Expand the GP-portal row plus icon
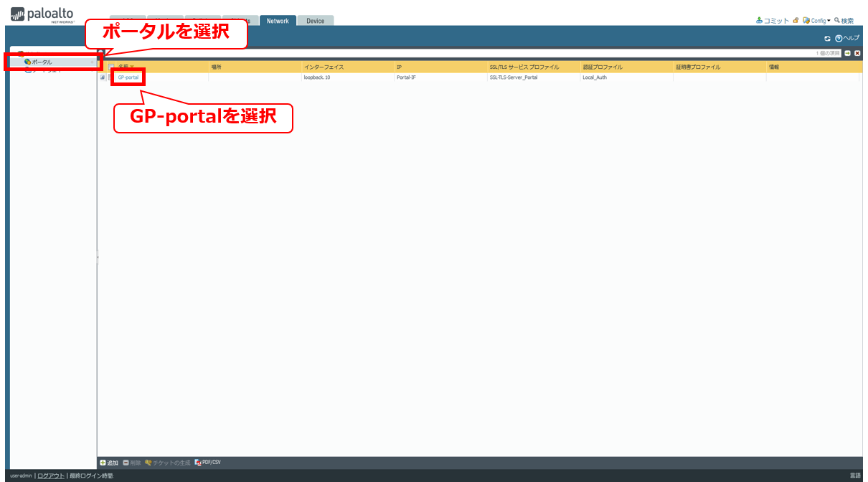This screenshot has width=868, height=482. coord(102,77)
